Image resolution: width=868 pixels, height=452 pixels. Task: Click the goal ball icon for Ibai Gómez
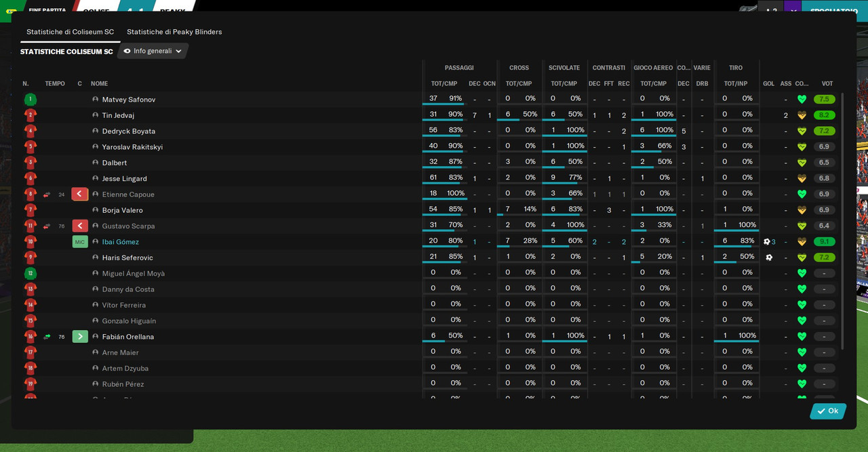click(767, 242)
